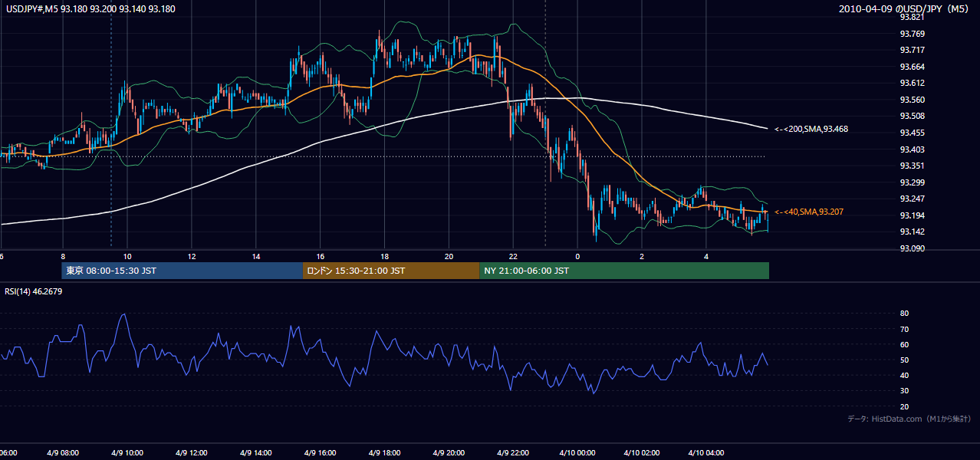Viewport: 980px width, 460px height.
Task: Click the RSI scale level 80
Action: point(905,314)
